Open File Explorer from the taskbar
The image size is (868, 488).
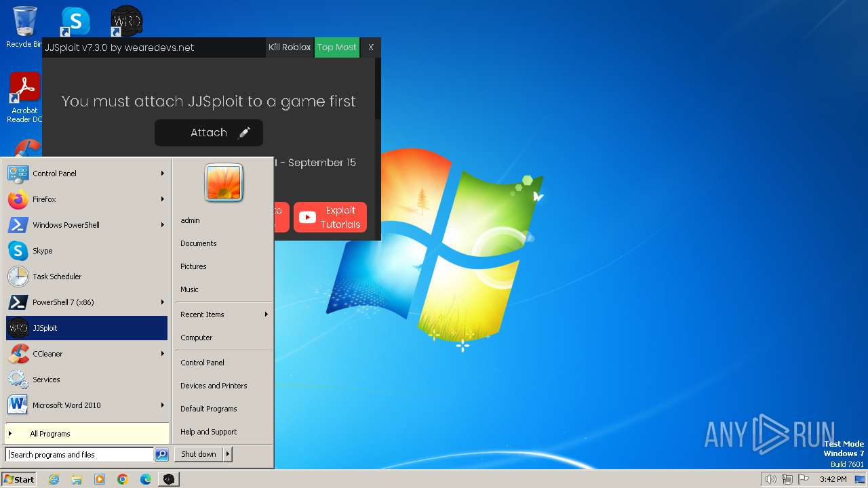[x=77, y=479]
